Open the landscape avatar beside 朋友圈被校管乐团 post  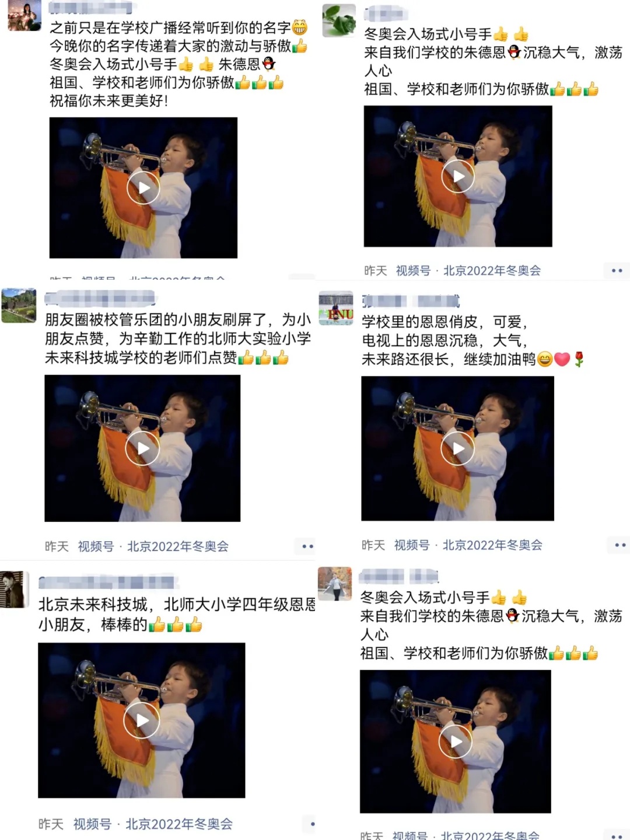pos(19,305)
